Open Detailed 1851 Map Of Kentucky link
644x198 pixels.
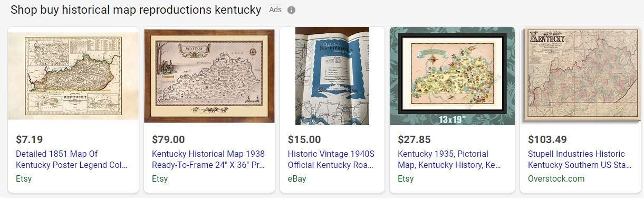(x=72, y=159)
